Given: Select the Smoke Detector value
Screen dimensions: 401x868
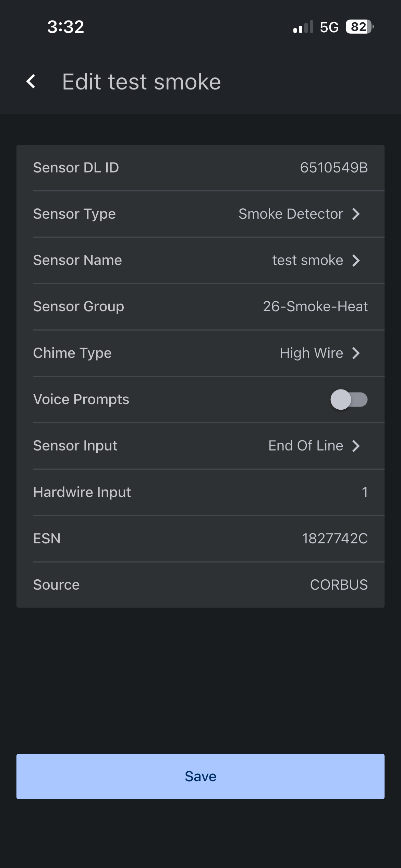Looking at the screenshot, I should point(291,214).
